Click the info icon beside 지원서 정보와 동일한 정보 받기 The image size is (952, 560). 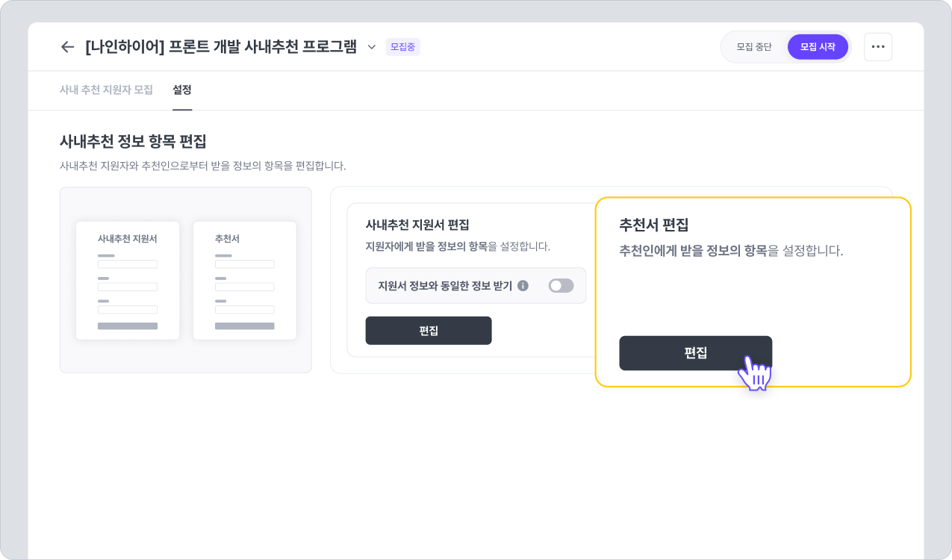523,285
